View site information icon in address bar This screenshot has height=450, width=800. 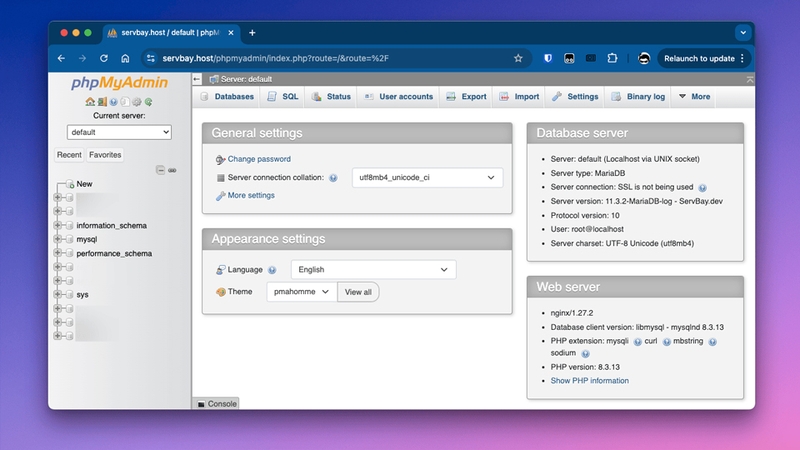click(x=151, y=58)
